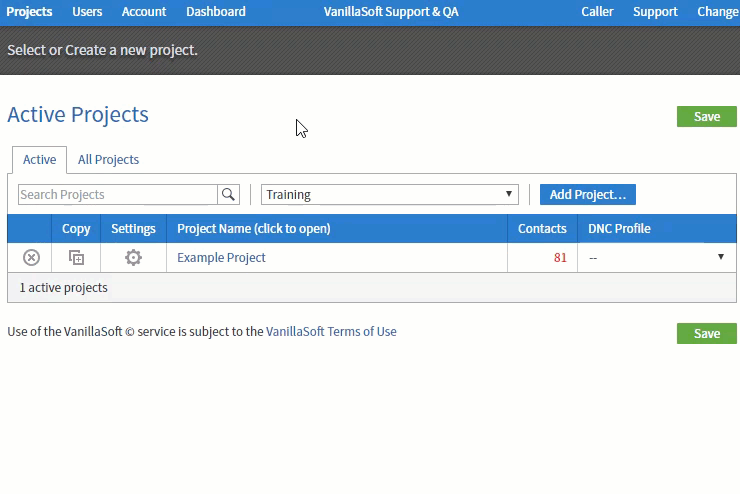The width and height of the screenshot is (740, 494).
Task: Open settings gear for Example Project
Action: (133, 258)
